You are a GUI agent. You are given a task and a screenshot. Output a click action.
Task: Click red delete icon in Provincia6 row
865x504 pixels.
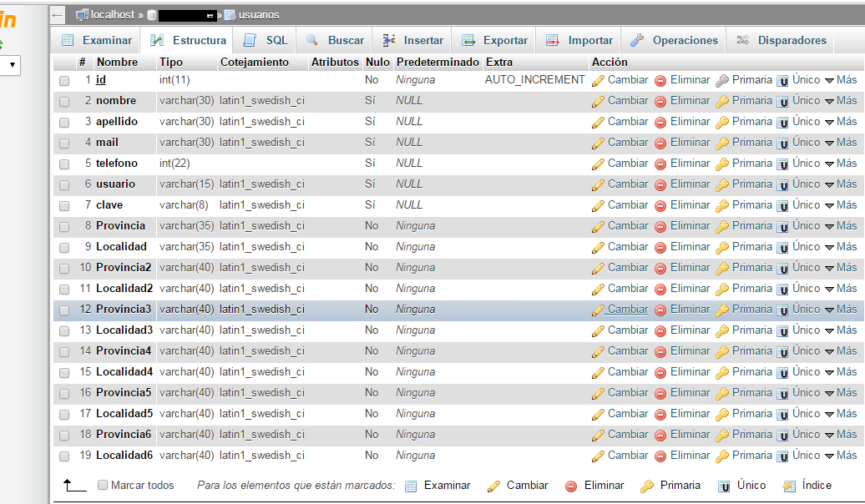[660, 436]
